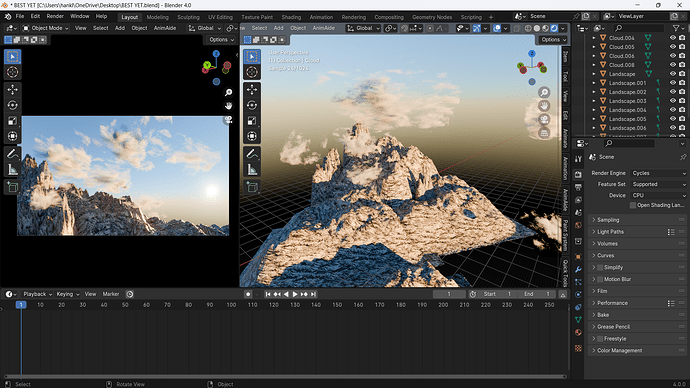Pin the Scene properties panel
The height and width of the screenshot is (388, 690).
point(683,157)
